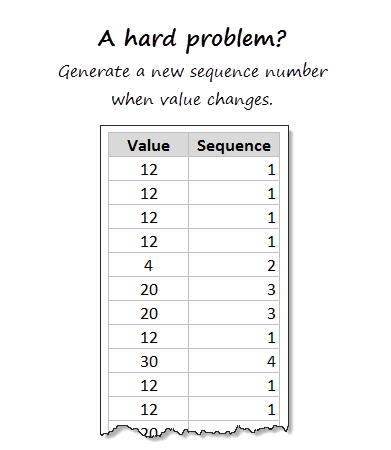Image resolution: width=391 pixels, height=450 pixels.
Task: Select the Value cell showing 30
Action: click(148, 361)
